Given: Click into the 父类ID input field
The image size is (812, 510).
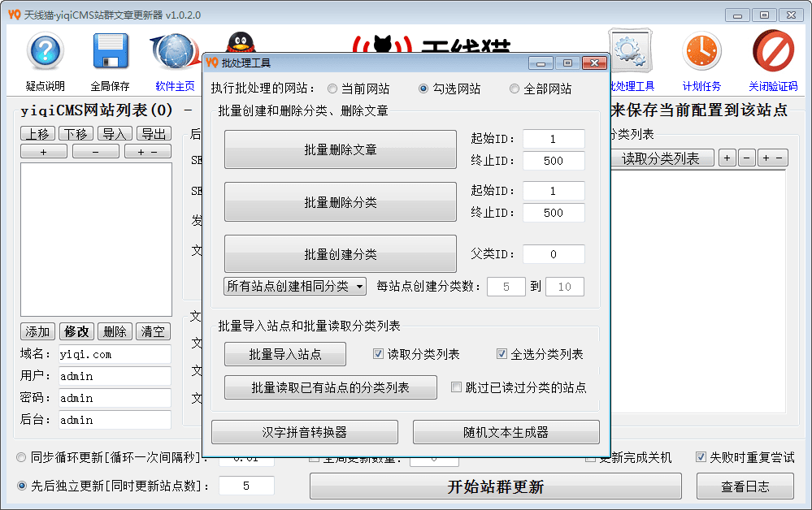Looking at the screenshot, I should pos(554,254).
